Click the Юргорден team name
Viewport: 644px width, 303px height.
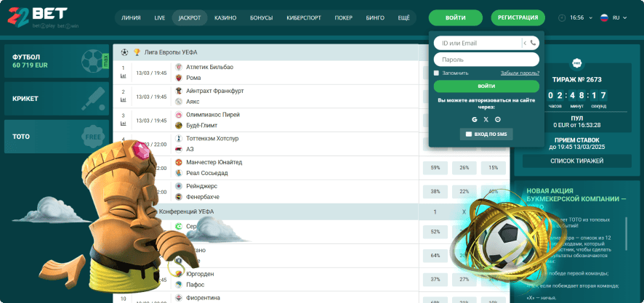coord(200,274)
